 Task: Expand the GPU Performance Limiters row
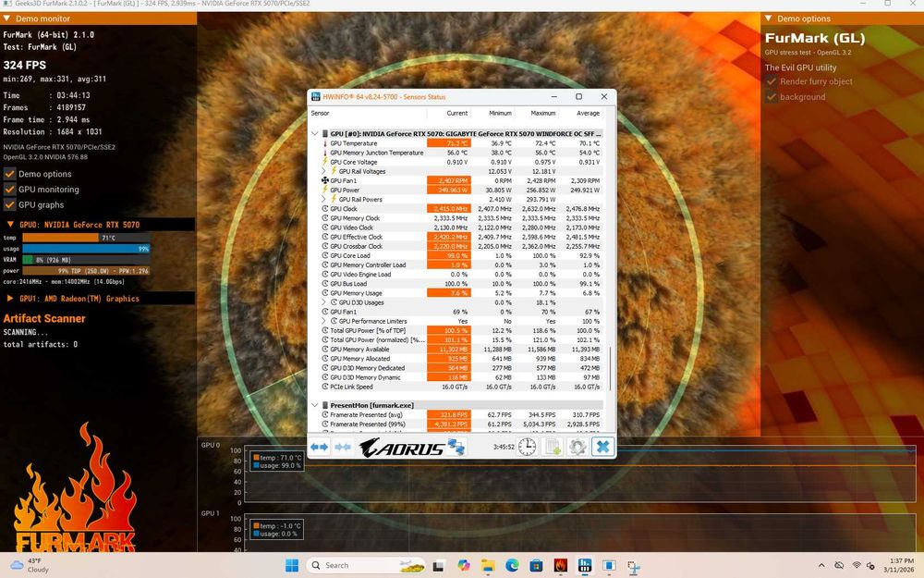(323, 321)
